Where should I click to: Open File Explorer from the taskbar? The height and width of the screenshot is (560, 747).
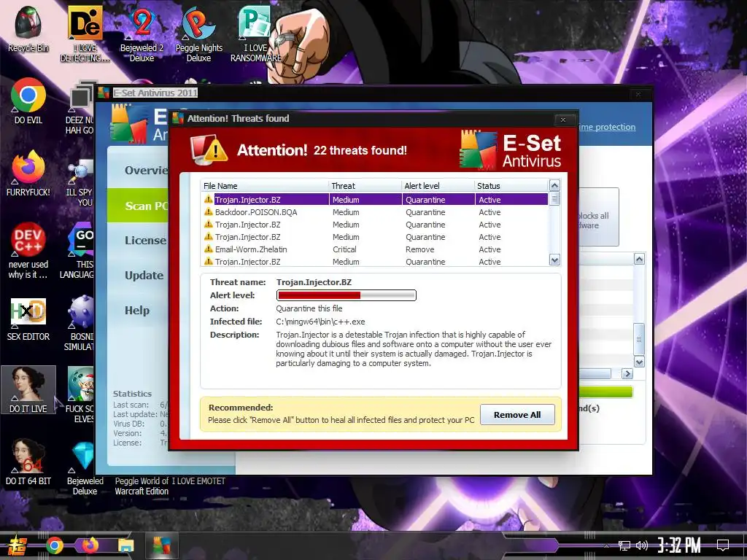(x=125, y=545)
